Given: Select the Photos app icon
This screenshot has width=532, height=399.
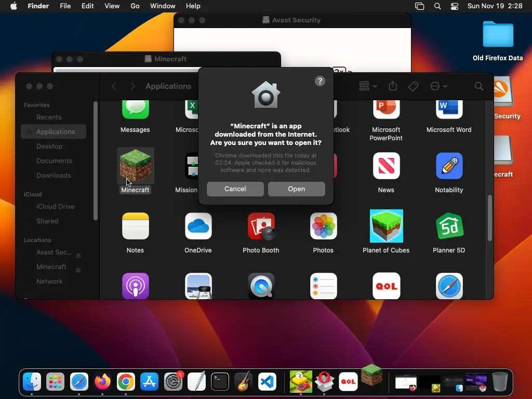Looking at the screenshot, I should coord(323,226).
